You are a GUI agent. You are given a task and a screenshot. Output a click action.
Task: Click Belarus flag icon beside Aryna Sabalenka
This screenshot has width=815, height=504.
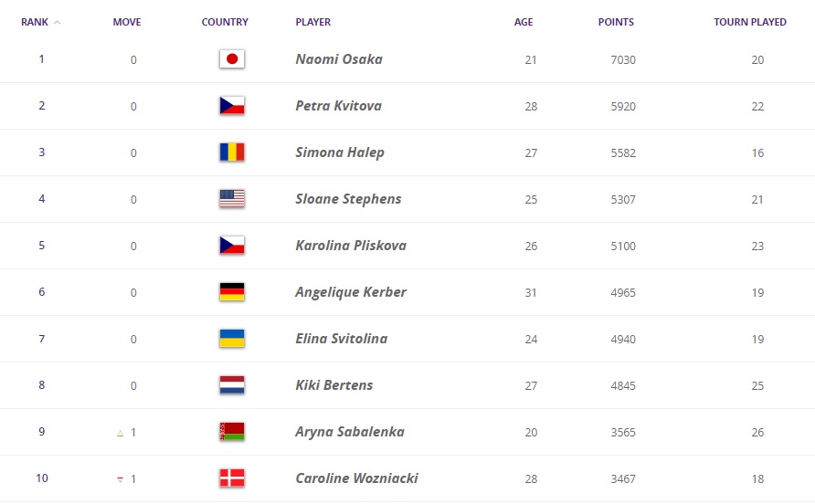click(x=232, y=432)
